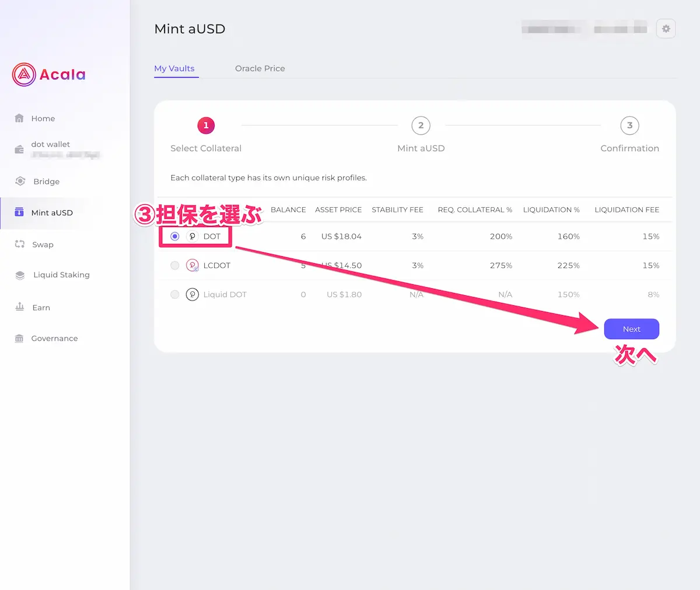Viewport: 700px width, 590px height.
Task: Click the Swap arrows icon
Action: click(20, 245)
